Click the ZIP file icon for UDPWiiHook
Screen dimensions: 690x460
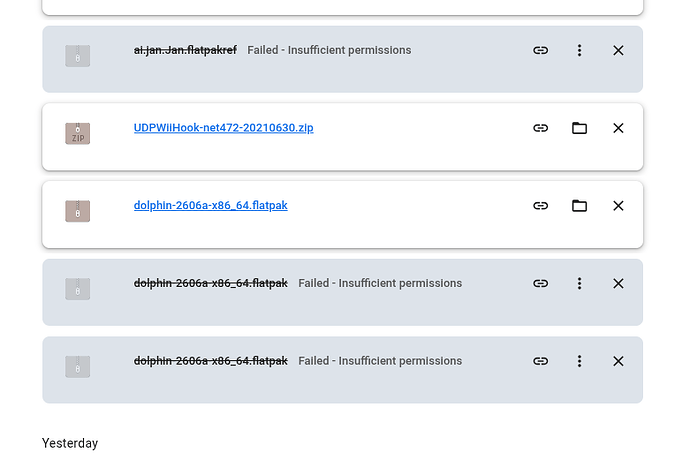coord(77,133)
